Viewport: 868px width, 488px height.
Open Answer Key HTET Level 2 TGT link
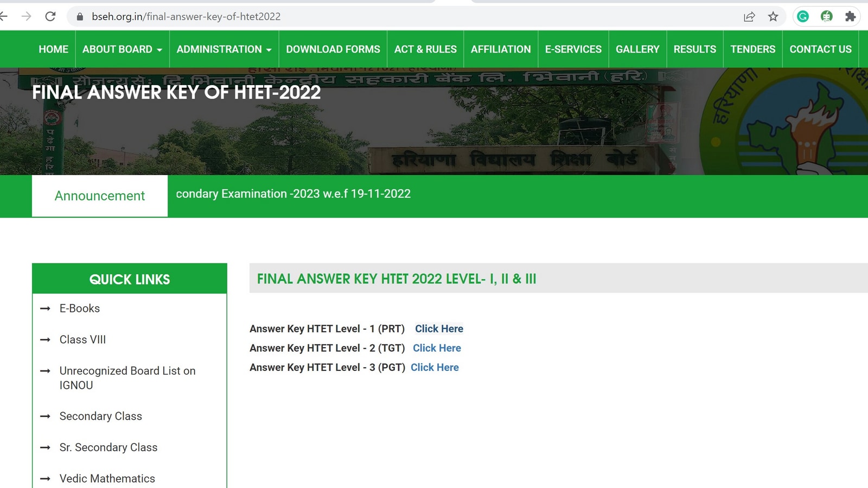pos(437,348)
